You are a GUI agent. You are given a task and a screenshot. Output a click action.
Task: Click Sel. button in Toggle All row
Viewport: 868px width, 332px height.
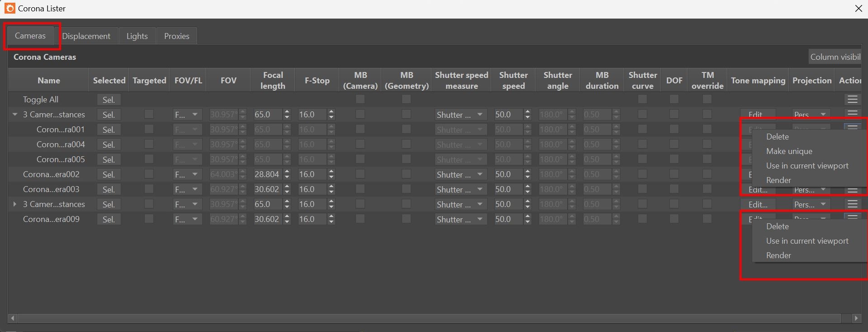(109, 100)
